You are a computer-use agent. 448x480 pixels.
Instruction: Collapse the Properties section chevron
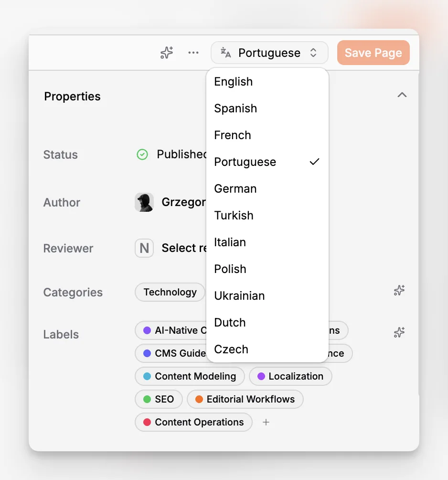[402, 95]
